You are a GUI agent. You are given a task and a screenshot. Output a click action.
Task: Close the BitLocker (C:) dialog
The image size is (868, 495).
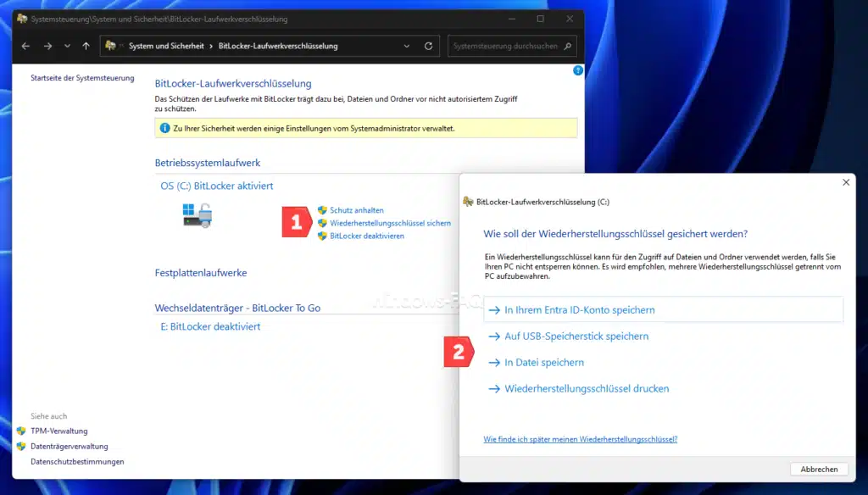846,182
